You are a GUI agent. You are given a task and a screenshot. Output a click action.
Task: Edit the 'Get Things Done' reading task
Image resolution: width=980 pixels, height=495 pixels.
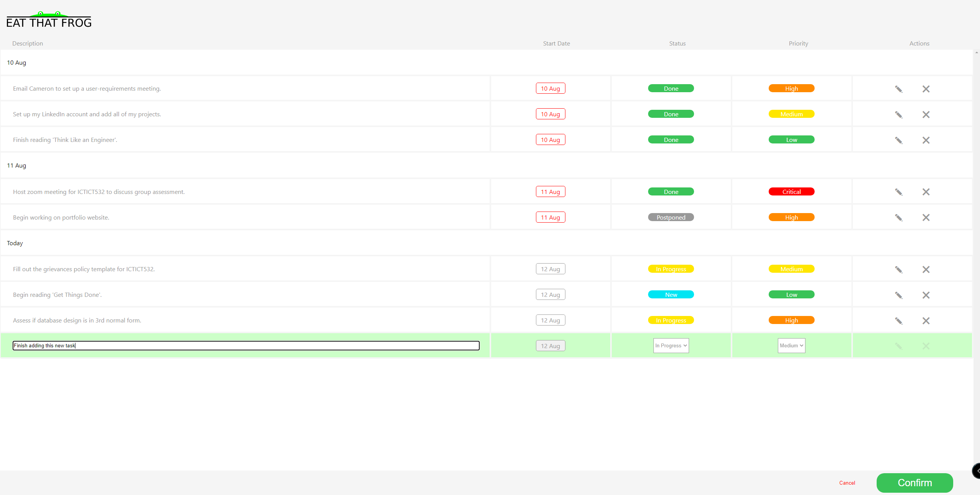[x=898, y=295]
